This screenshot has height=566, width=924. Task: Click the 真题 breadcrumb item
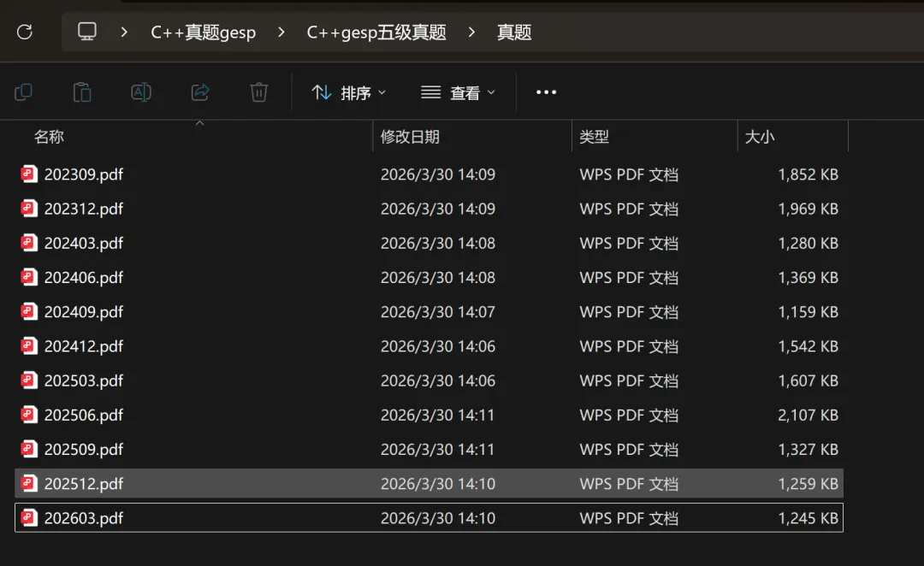coord(513,32)
